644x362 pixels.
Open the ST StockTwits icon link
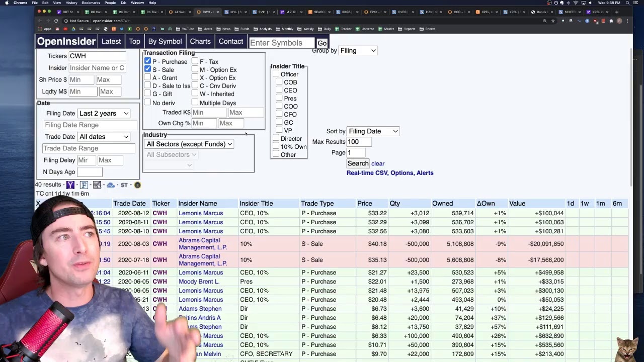pyautogui.click(x=124, y=185)
